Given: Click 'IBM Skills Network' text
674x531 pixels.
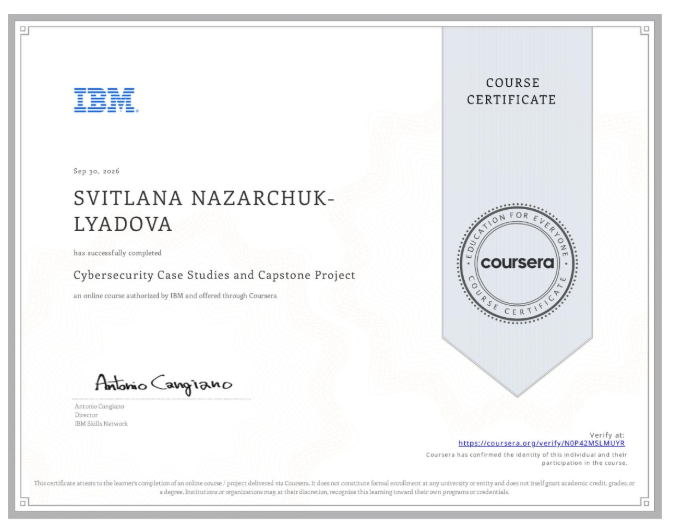Looking at the screenshot, I should pyautogui.click(x=101, y=424).
